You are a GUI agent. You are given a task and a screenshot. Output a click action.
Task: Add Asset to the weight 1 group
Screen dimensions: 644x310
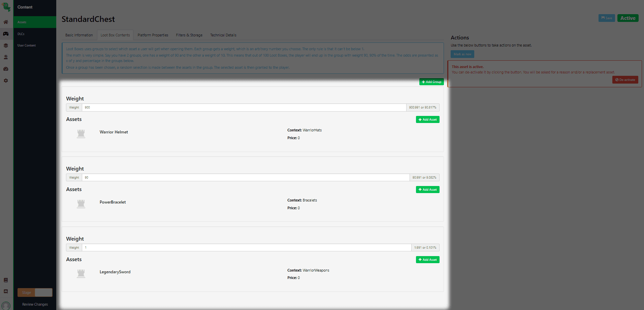(428, 260)
